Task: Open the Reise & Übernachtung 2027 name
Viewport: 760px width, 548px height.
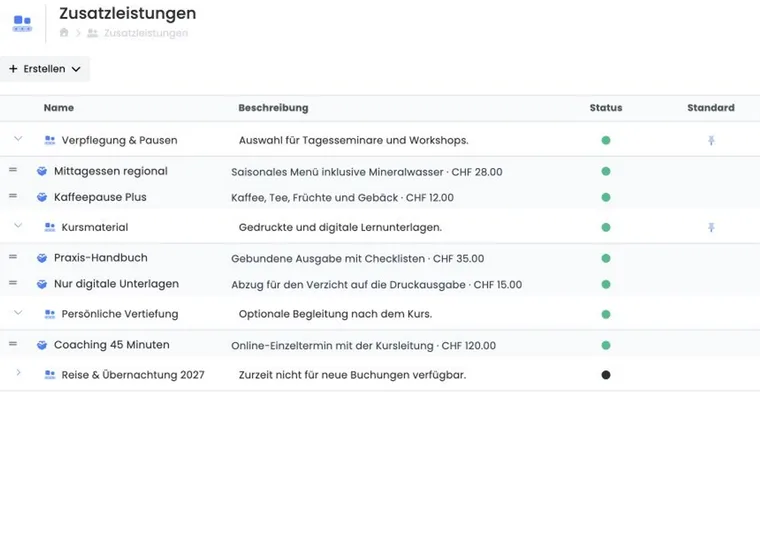Action: pos(133,375)
